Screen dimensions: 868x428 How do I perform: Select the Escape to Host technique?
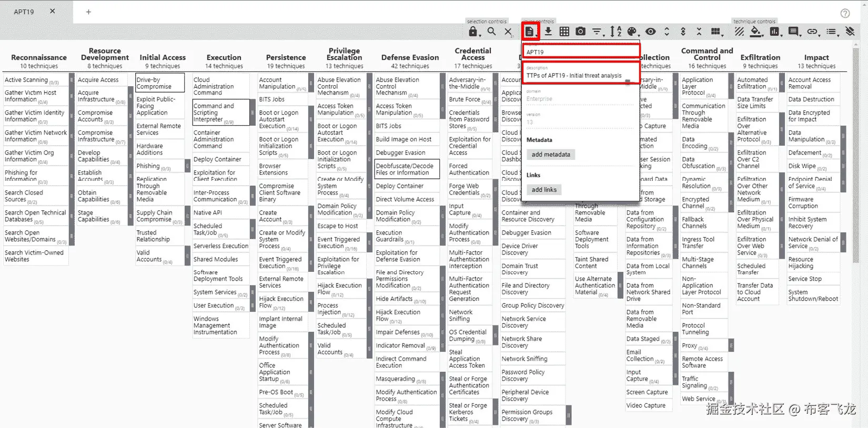[x=341, y=226]
